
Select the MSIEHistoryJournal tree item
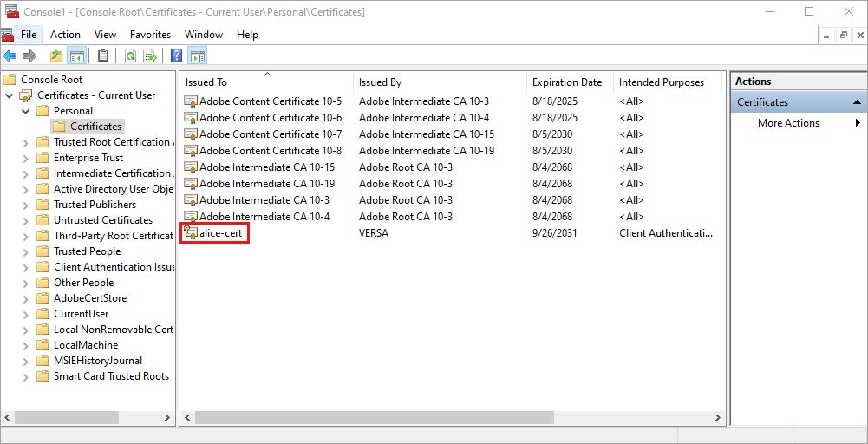(98, 361)
